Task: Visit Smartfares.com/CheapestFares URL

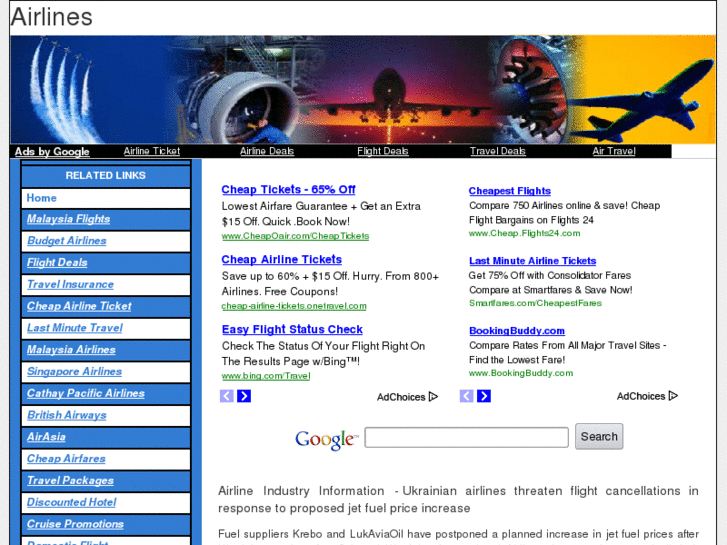Action: click(535, 303)
